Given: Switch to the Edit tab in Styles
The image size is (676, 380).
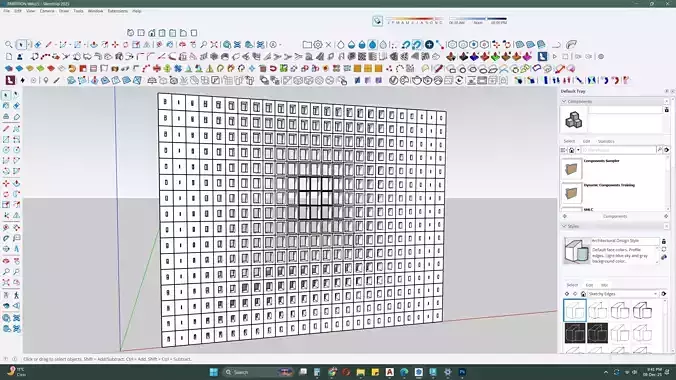Looking at the screenshot, I should pos(589,285).
